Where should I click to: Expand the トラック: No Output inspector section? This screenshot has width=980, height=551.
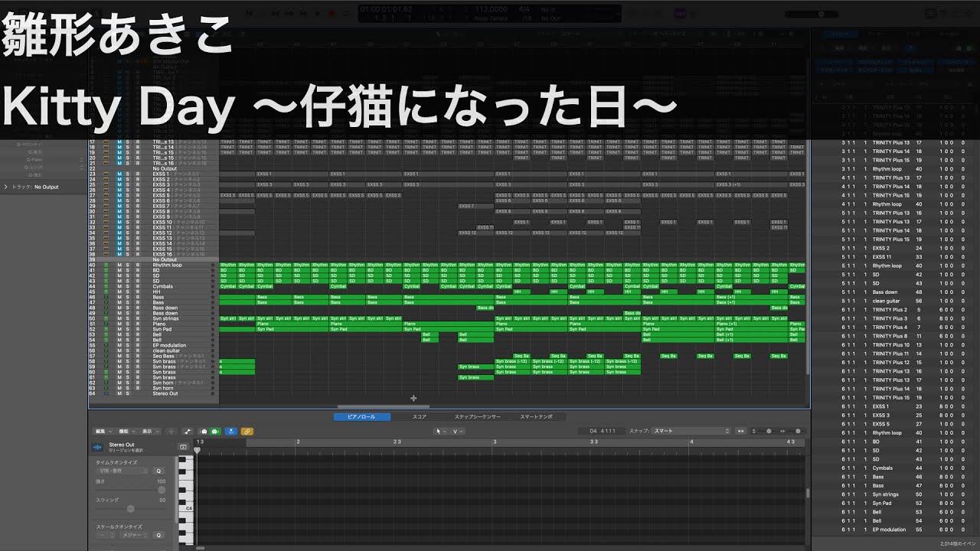[x=6, y=187]
